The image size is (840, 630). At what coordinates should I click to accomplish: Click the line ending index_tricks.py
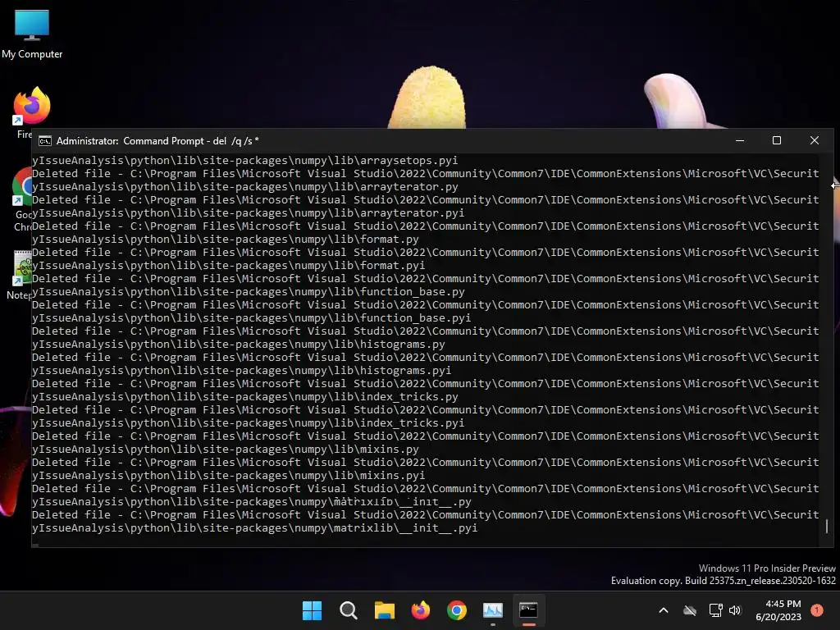click(x=245, y=396)
